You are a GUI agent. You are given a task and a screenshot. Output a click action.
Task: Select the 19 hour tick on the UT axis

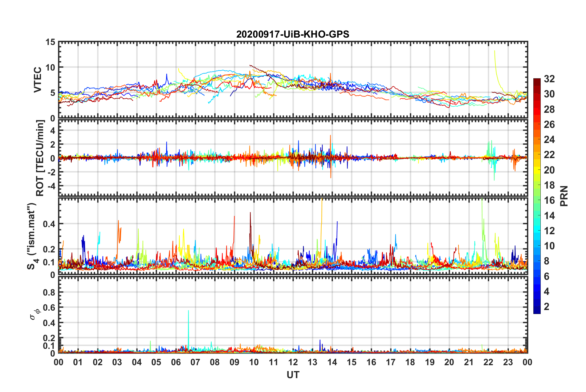430,362
